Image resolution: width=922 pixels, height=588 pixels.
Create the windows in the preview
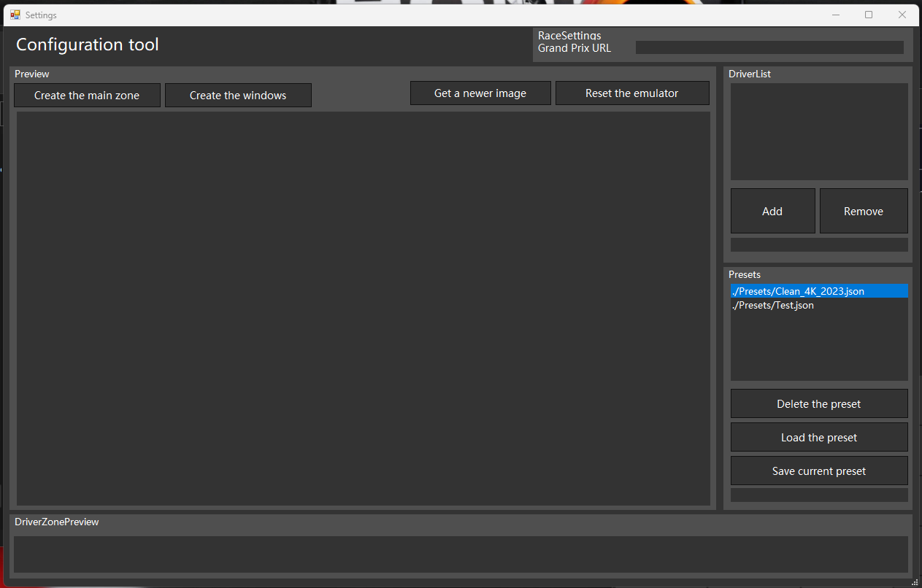pos(238,95)
